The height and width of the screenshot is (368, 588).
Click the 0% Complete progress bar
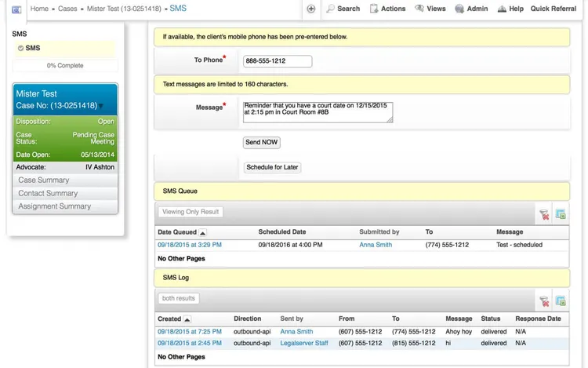(x=65, y=65)
